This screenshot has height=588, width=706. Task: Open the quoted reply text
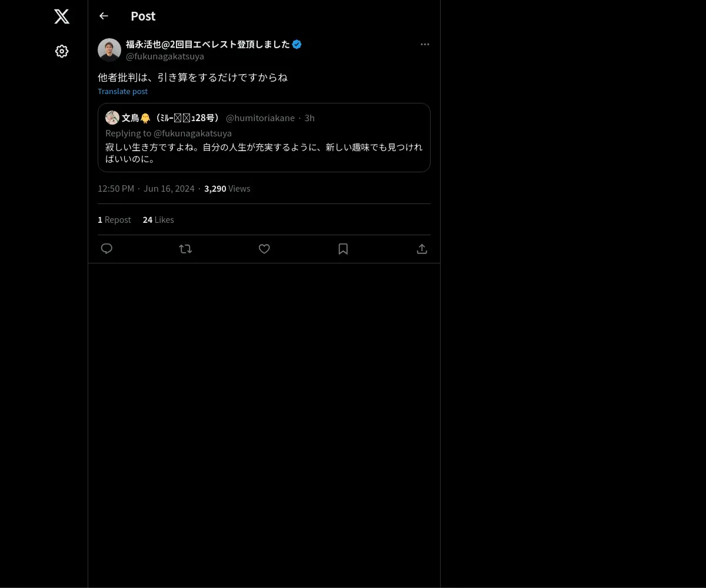coord(264,153)
